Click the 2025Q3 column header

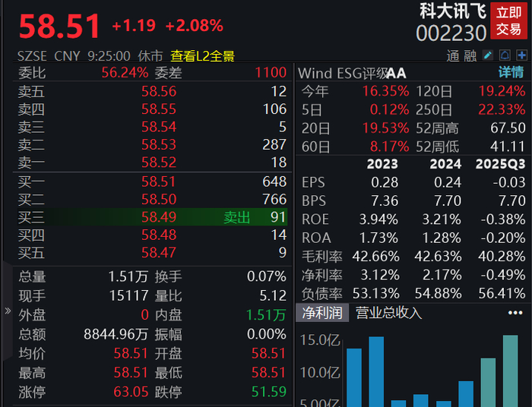tap(500, 164)
